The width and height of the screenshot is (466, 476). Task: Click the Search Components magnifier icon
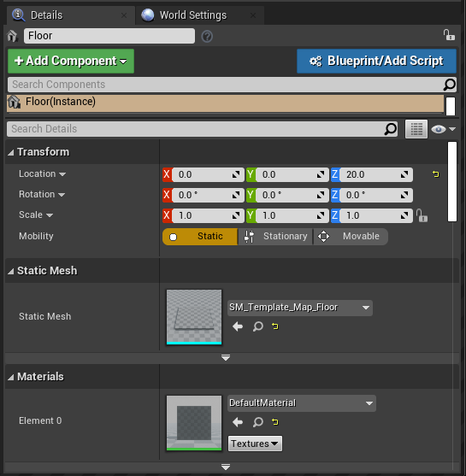pos(449,85)
